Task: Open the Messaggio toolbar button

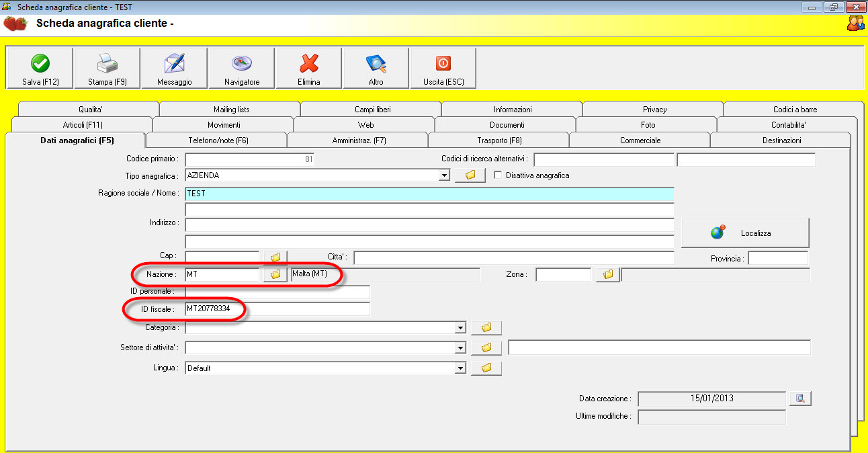Action: click(x=175, y=68)
